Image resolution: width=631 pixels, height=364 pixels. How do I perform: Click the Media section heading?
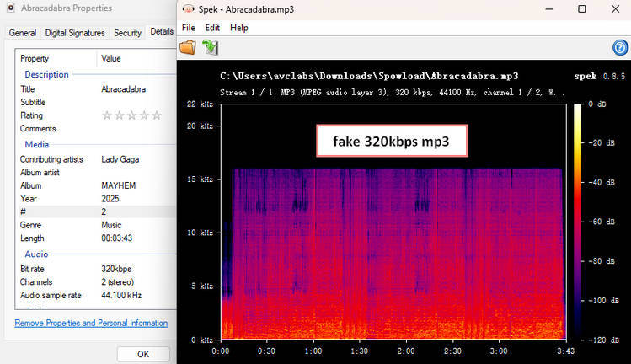point(36,144)
